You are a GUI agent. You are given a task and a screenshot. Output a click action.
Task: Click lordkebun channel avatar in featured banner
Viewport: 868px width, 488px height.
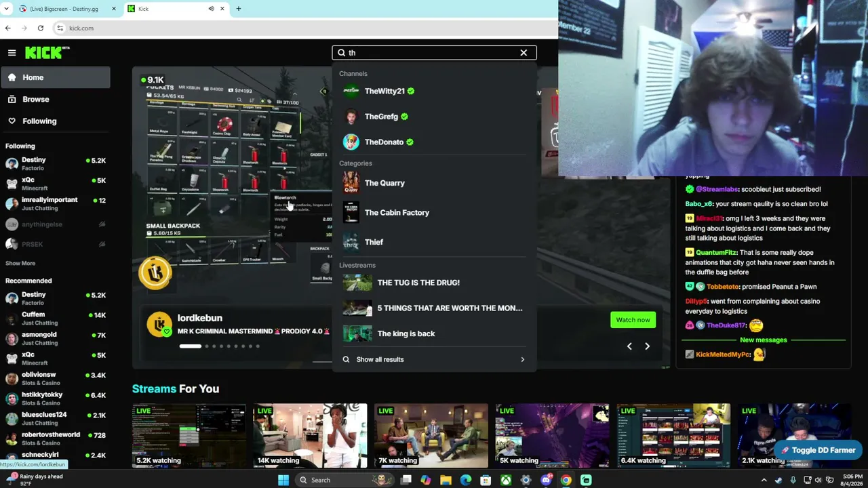(159, 324)
